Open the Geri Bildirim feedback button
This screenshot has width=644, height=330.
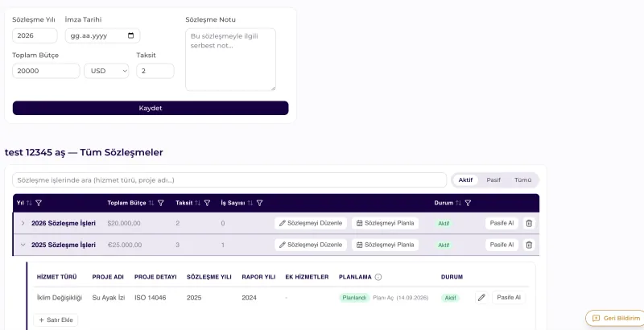point(616,318)
